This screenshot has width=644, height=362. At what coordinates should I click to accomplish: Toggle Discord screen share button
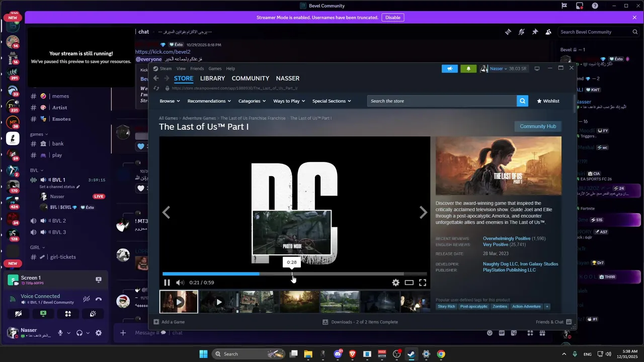pyautogui.click(x=43, y=314)
